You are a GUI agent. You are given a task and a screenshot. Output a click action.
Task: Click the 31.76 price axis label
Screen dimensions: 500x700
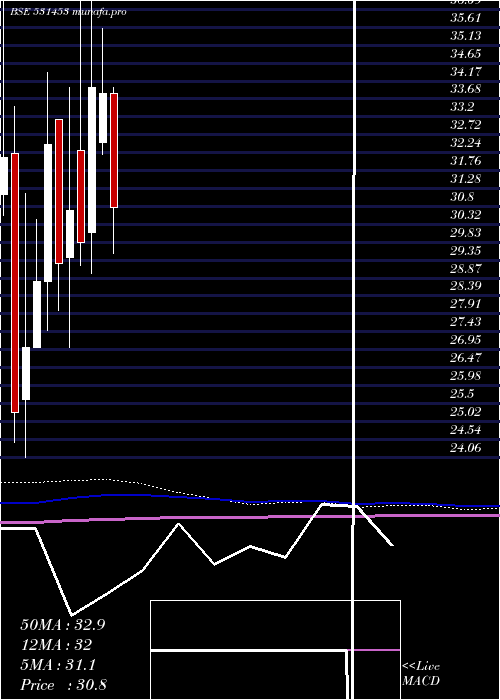click(x=466, y=161)
